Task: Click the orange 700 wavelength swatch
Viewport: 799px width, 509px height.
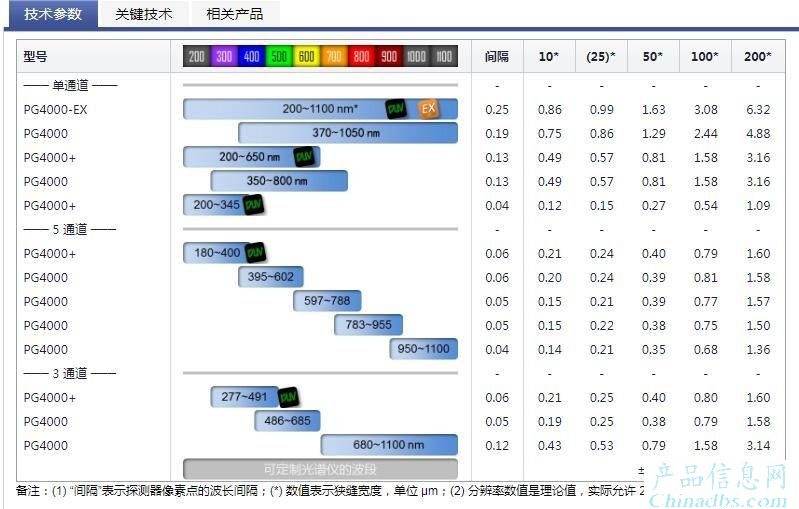Action: pyautogui.click(x=334, y=56)
